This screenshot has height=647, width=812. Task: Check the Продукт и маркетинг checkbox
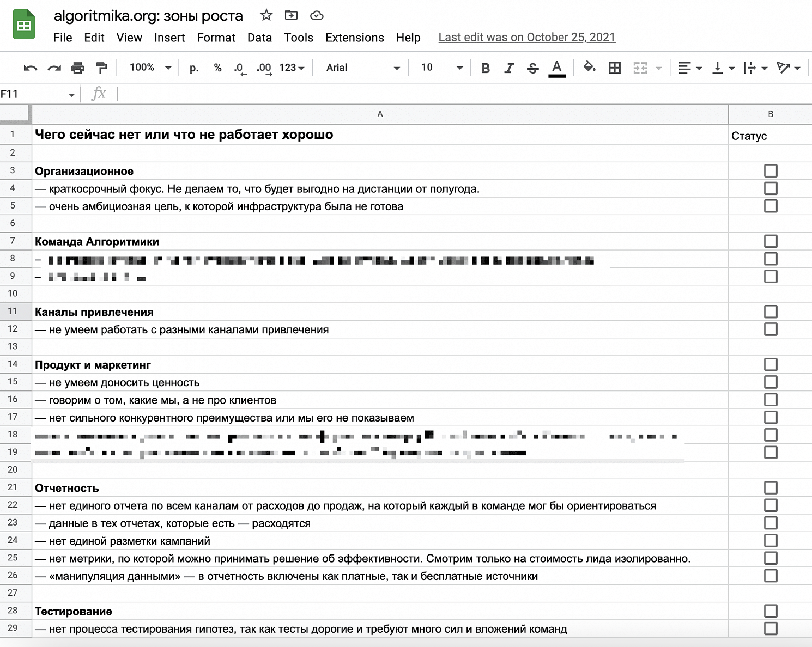[x=771, y=364]
